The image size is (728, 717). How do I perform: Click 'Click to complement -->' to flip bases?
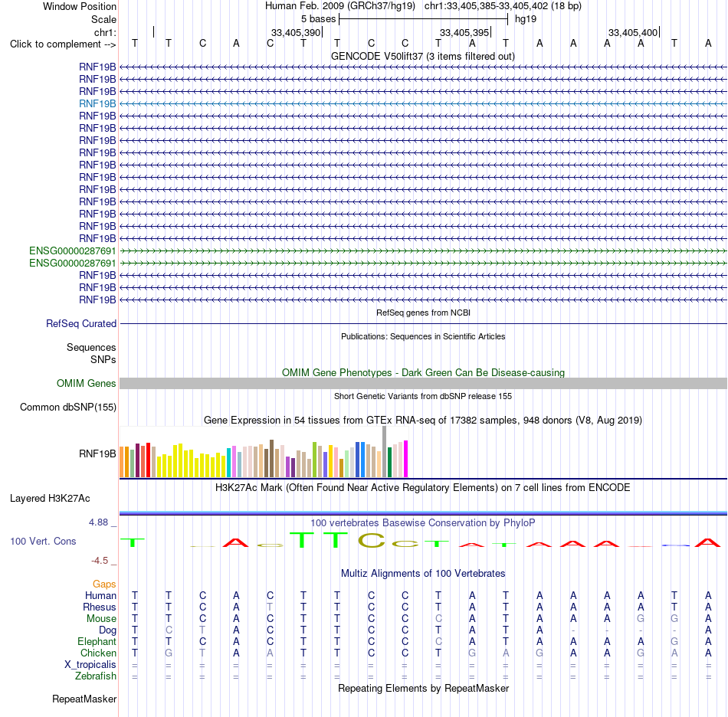point(63,44)
